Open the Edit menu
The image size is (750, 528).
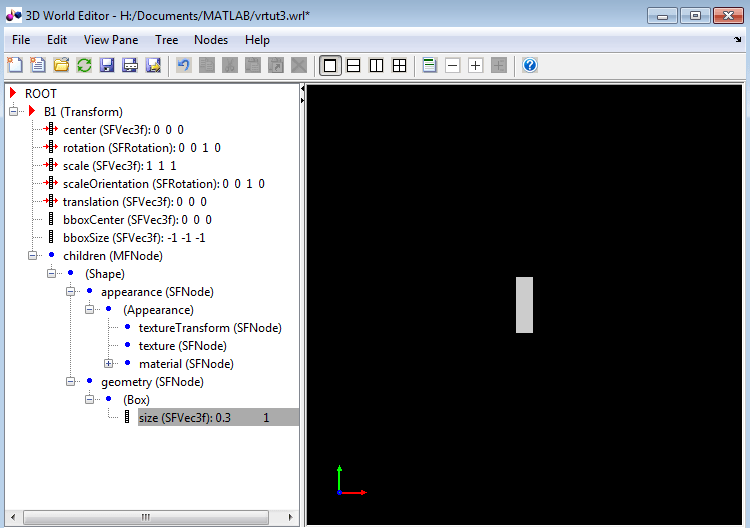click(57, 40)
